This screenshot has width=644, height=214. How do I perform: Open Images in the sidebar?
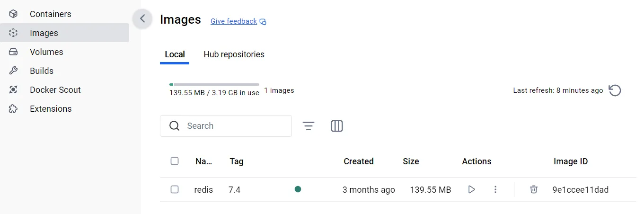tap(64, 33)
